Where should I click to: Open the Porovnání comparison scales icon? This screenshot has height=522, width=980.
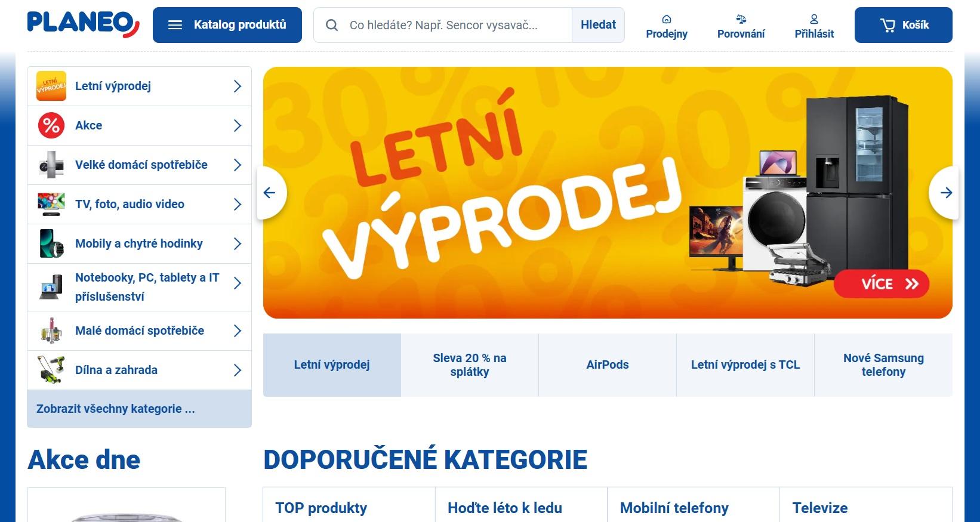coord(741,19)
